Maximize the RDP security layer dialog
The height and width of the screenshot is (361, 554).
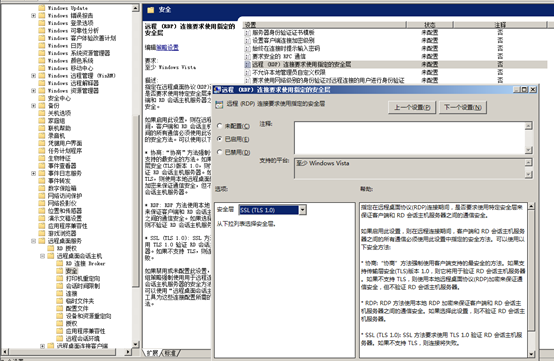pyautogui.click(x=525, y=90)
